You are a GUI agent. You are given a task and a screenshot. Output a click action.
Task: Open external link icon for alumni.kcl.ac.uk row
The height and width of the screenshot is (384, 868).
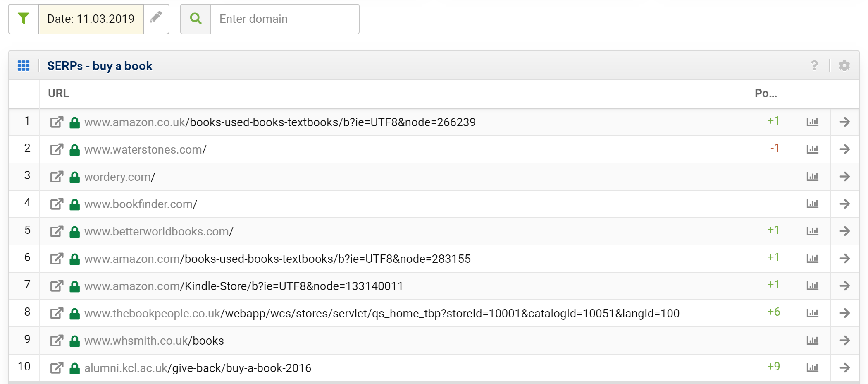(x=57, y=368)
